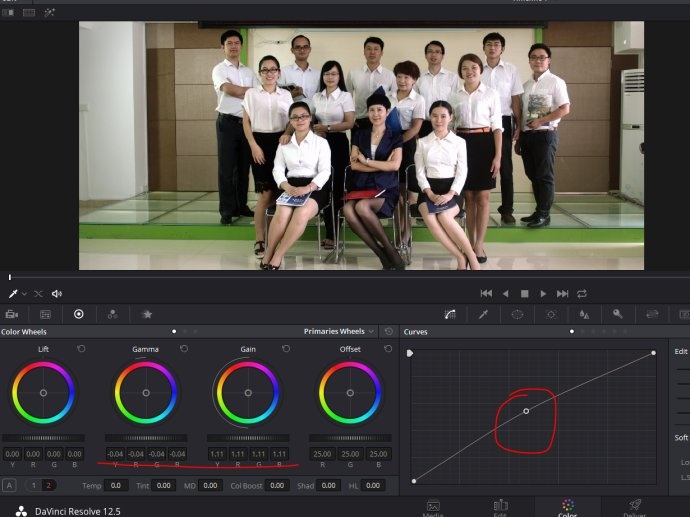Screen dimensions: 690x517
Task: Click the Gamma Y value field
Action: pyautogui.click(x=115, y=454)
